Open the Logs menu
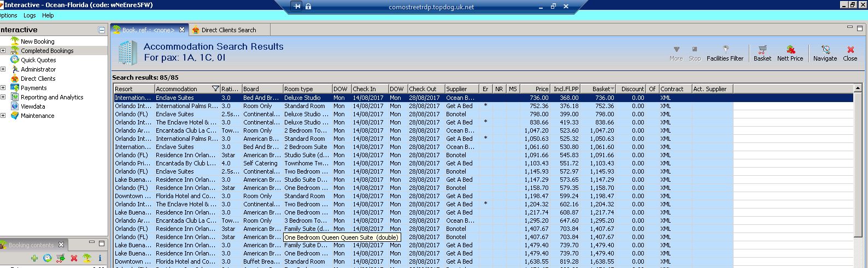The image size is (868, 268). [30, 15]
